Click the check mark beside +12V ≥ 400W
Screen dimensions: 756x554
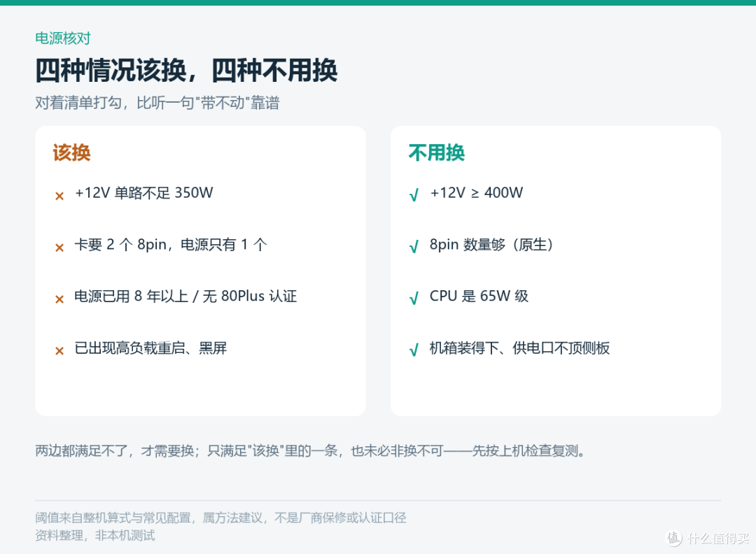(414, 195)
